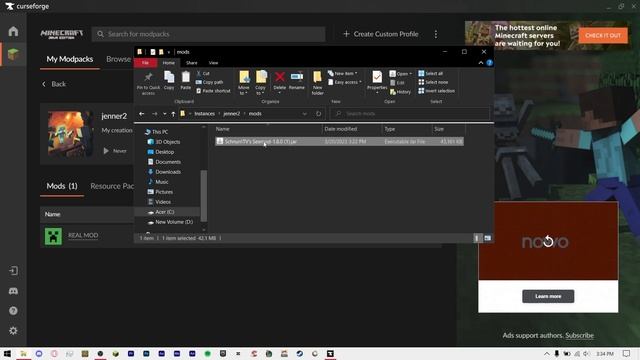Viewport: 640px width, 360px height.
Task: Select the Minecraft game icon in sidebar
Action: 13,54
